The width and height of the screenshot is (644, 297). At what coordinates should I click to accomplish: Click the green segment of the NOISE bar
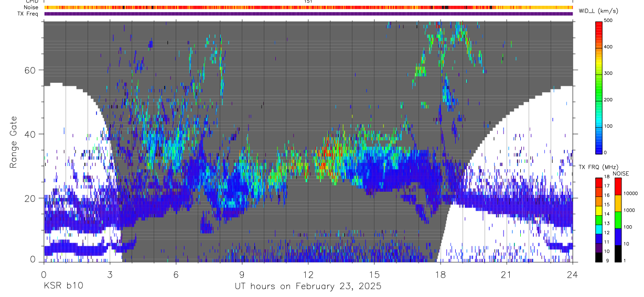tap(617, 219)
